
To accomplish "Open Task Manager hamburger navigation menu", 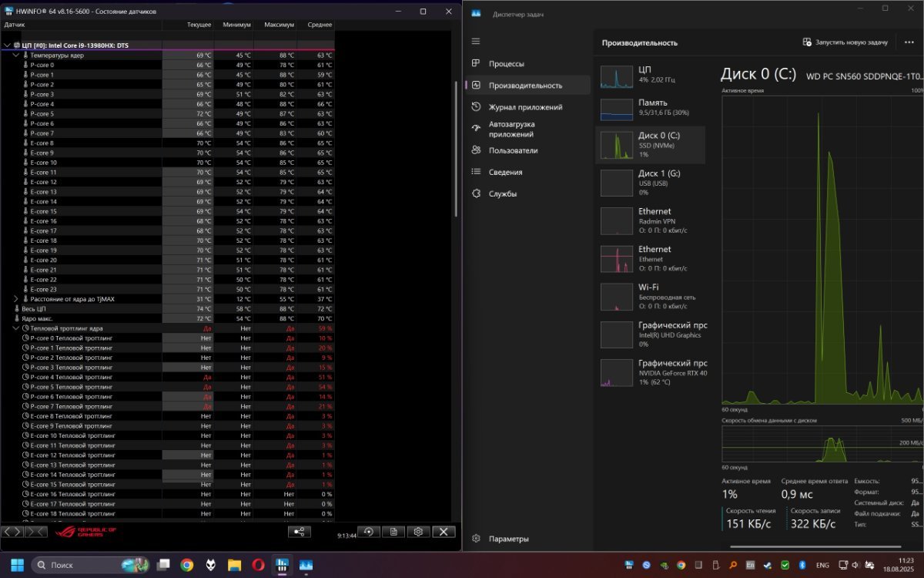I will (x=476, y=41).
